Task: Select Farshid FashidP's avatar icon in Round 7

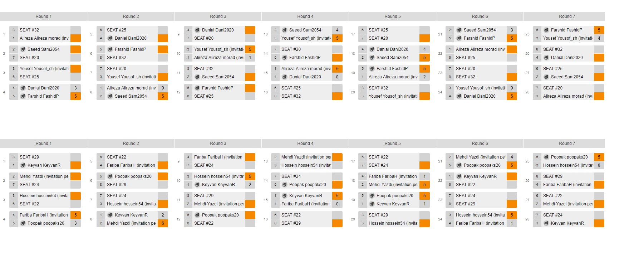Action: [546, 30]
